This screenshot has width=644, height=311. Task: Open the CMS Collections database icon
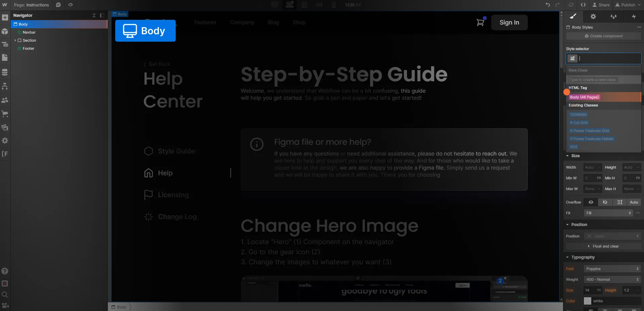(5, 72)
